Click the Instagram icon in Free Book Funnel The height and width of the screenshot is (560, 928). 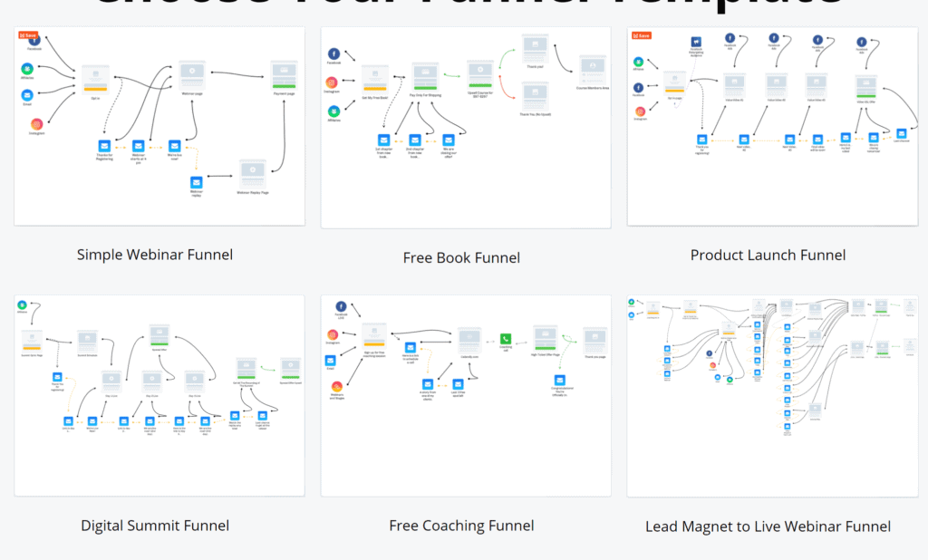(x=332, y=82)
